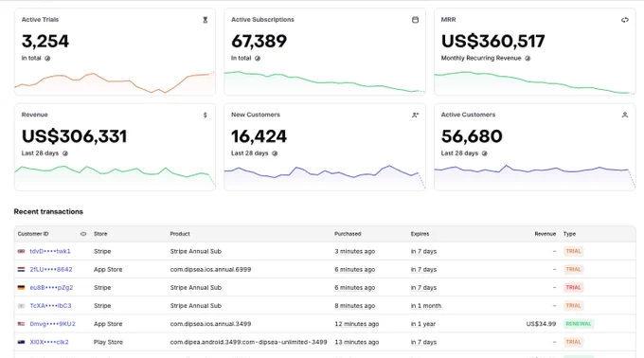Open customer 2fLU••••8642
The height and width of the screenshot is (358, 644).
[x=51, y=269]
